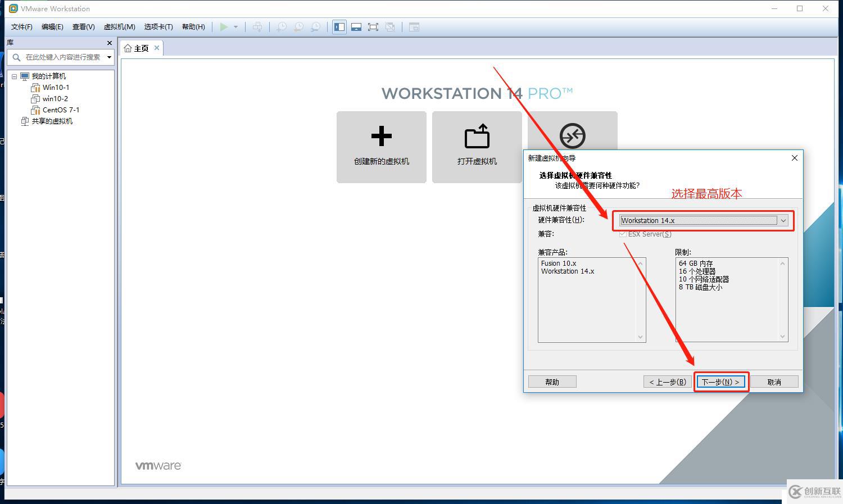Click the green power on virtual machine button
The image size is (843, 504).
(224, 27)
